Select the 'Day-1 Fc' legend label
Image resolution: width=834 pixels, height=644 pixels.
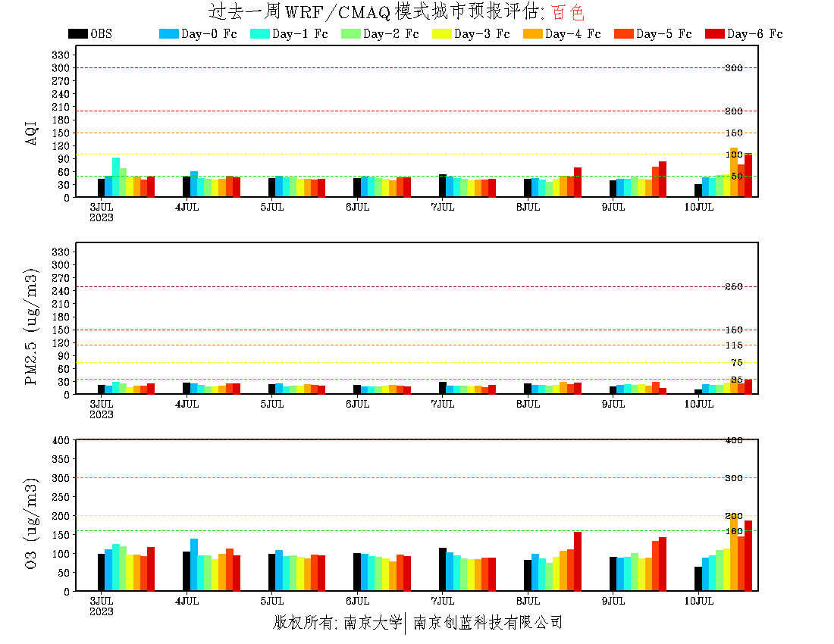click(300, 33)
